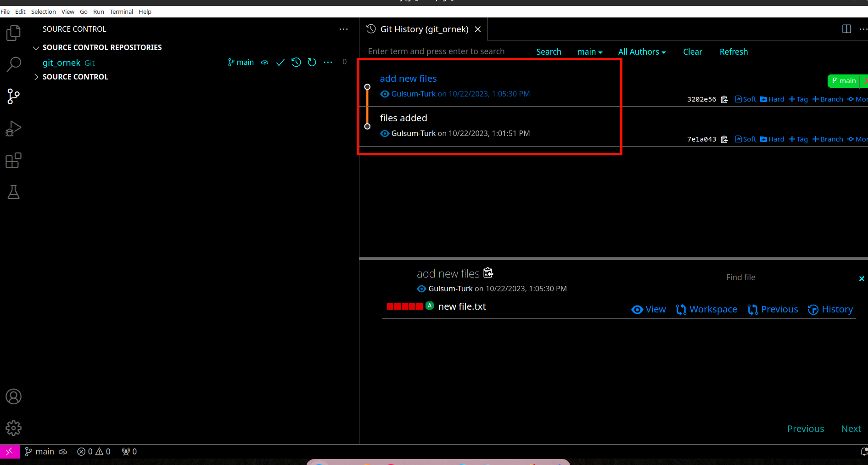
Task: Click the green main branch label
Action: click(x=844, y=81)
